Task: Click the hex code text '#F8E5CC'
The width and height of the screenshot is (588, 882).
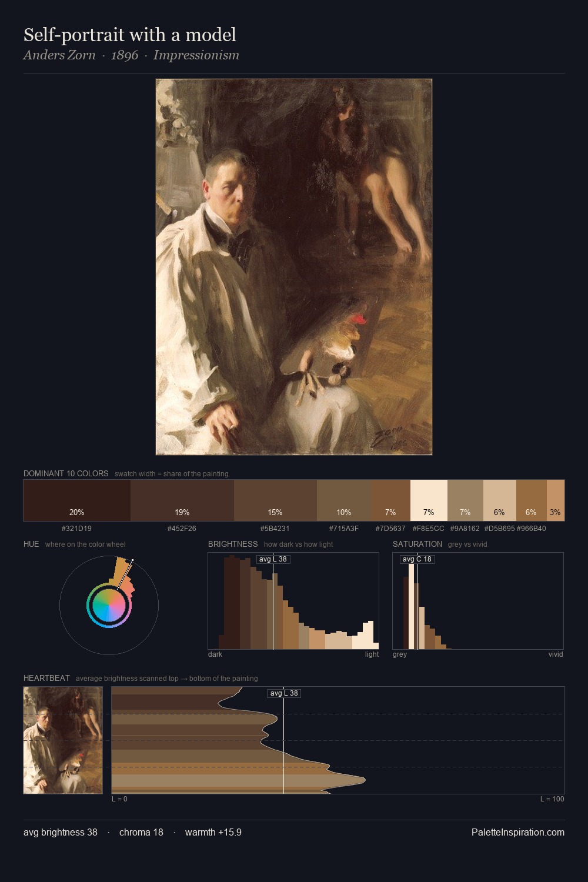Action: tap(429, 529)
